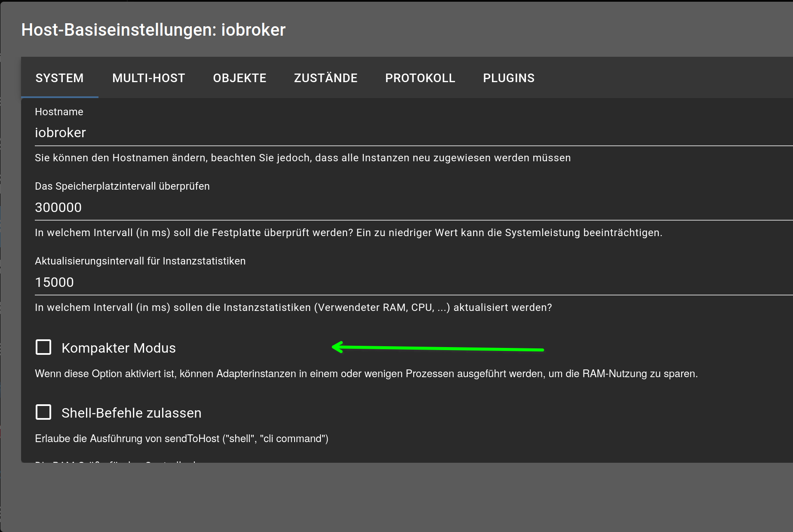793x532 pixels.
Task: Click the hint about Verwendeter RAM, CPU statistics
Action: [x=293, y=308]
